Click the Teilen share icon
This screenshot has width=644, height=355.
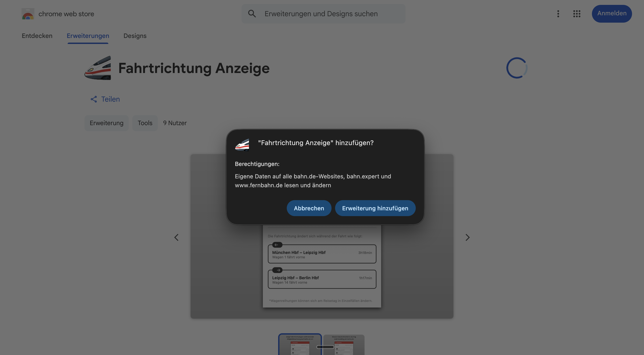(94, 99)
